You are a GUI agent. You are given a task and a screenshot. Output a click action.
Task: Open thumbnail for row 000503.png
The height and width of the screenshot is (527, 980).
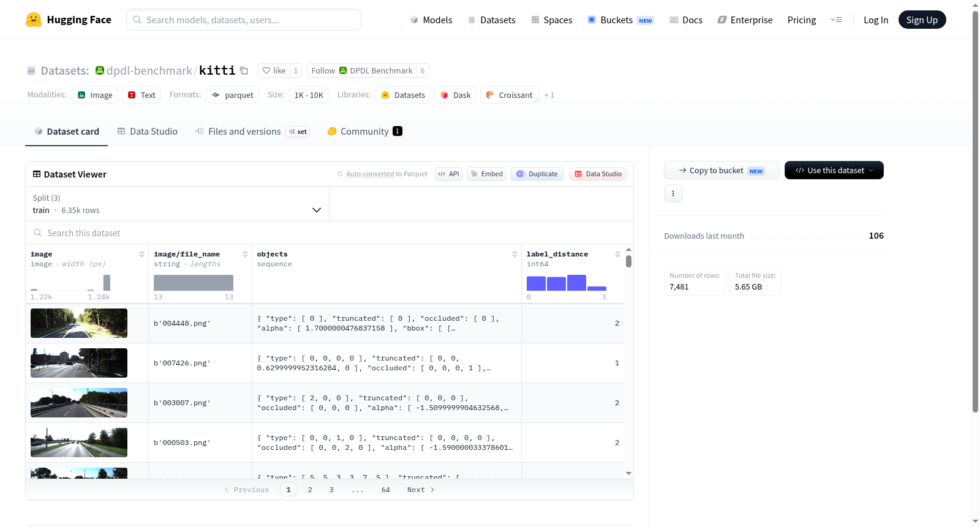pos(79,443)
